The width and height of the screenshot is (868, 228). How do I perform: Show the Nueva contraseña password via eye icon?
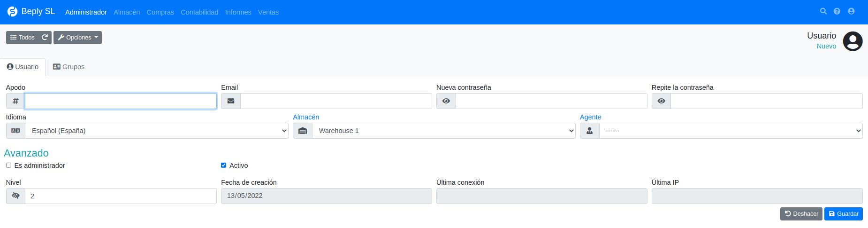tap(446, 101)
